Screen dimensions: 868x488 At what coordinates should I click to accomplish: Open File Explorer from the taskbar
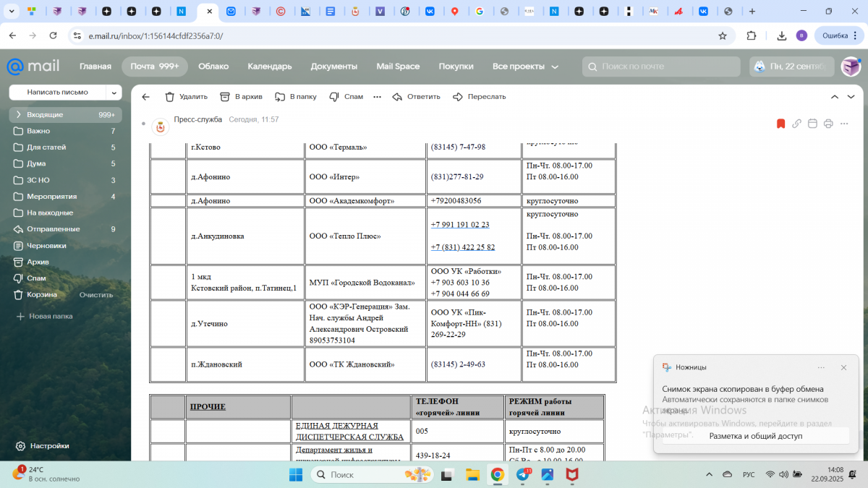(x=472, y=474)
